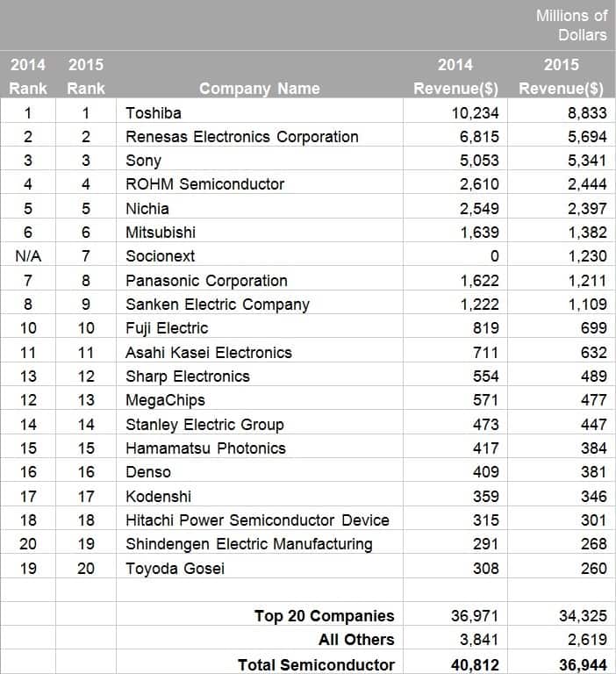Click the 1,222 revenue value
The width and height of the screenshot is (616, 674).
[479, 305]
